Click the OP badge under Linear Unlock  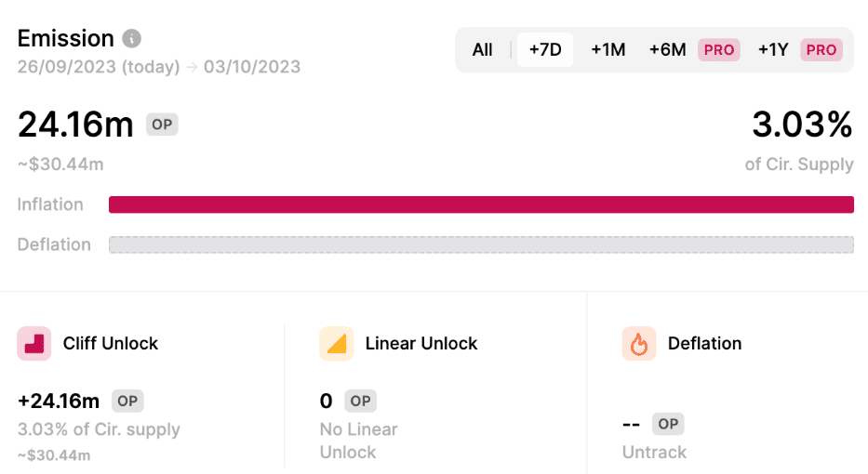click(360, 402)
